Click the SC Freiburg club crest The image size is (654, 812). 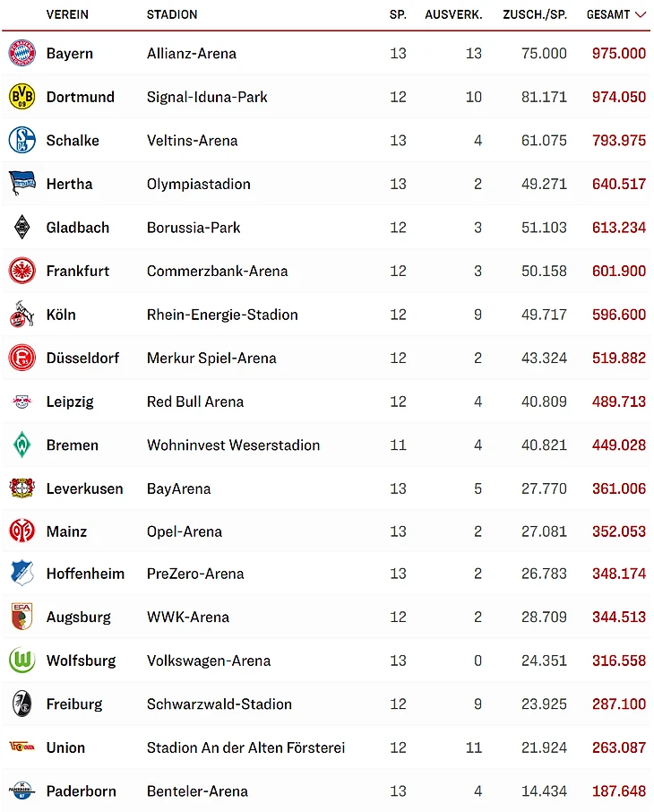click(22, 704)
